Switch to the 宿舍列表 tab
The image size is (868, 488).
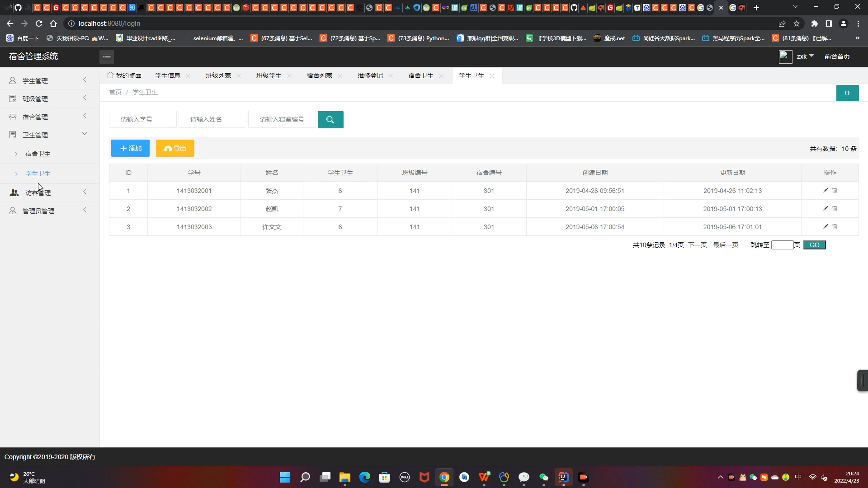tap(320, 75)
